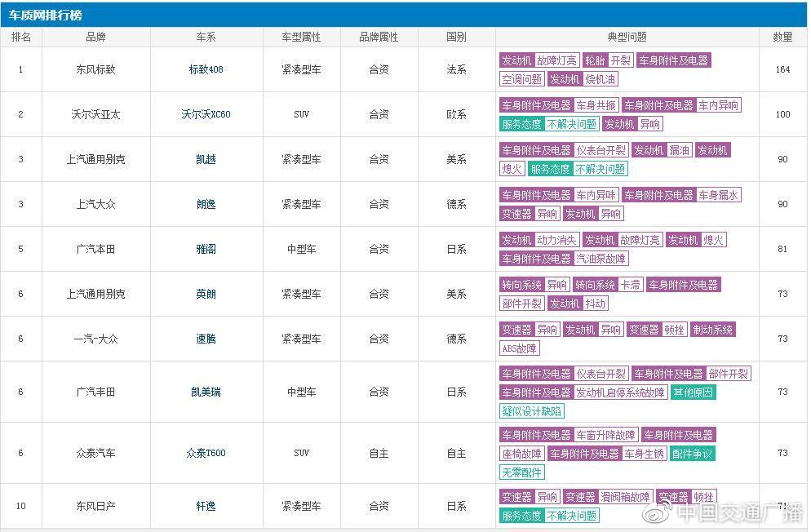Screen dimensions: 811x532
Task: Click the 数量 column header
Action: (x=782, y=38)
